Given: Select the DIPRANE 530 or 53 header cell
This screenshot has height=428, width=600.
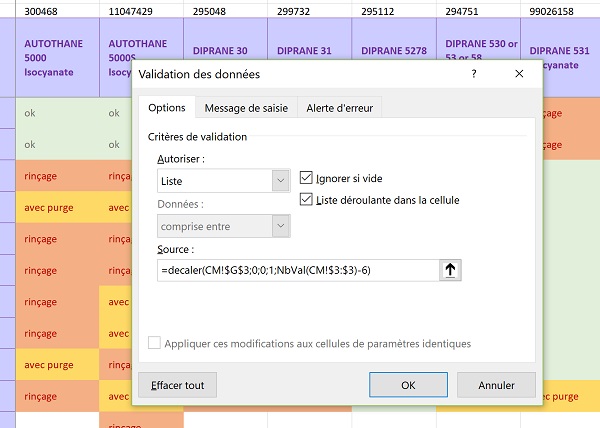Looking at the screenshot, I should (x=478, y=39).
